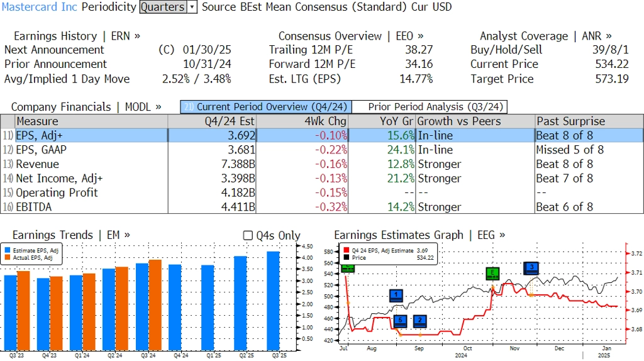Click the black Price legend swatch
This screenshot has height=361, width=644.
click(x=347, y=257)
